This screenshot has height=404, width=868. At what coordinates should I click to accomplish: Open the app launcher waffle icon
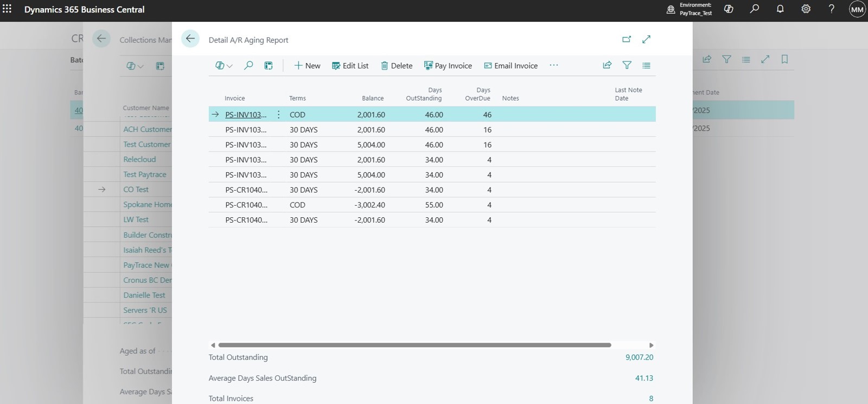pyautogui.click(x=7, y=9)
